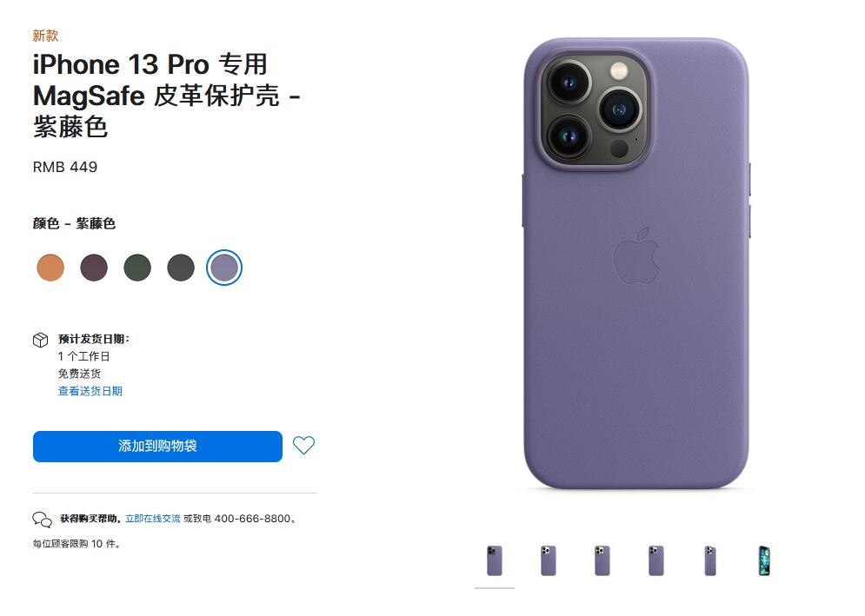Add the case with 添加到购物袋
This screenshot has height=616, width=865.
click(x=157, y=447)
